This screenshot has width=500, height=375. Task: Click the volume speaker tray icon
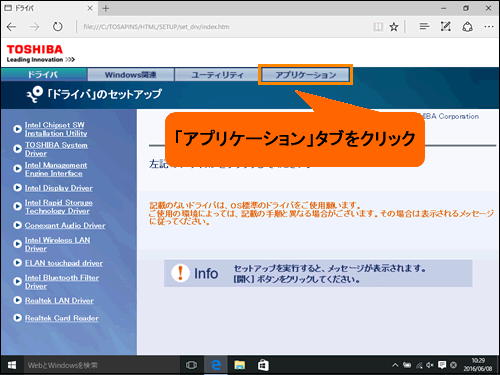(x=430, y=365)
